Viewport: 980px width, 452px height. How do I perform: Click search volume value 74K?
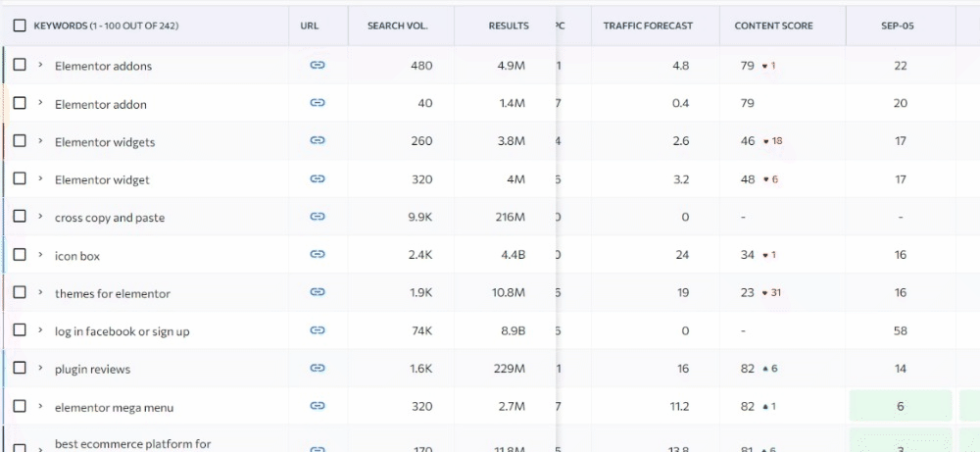(421, 330)
